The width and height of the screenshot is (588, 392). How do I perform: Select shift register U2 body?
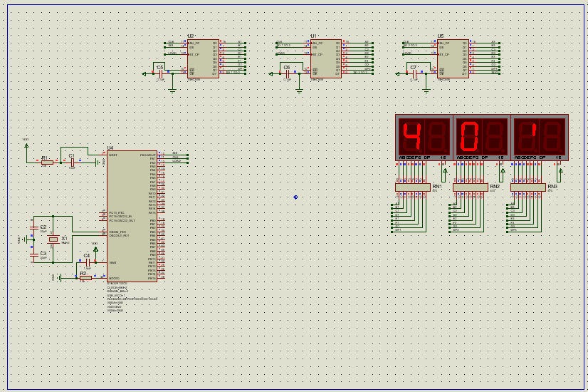click(x=204, y=58)
